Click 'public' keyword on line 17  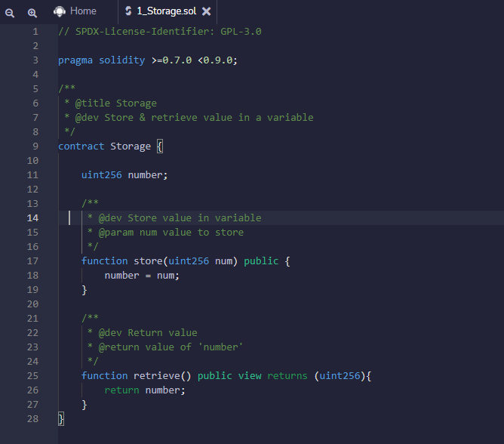(x=261, y=261)
